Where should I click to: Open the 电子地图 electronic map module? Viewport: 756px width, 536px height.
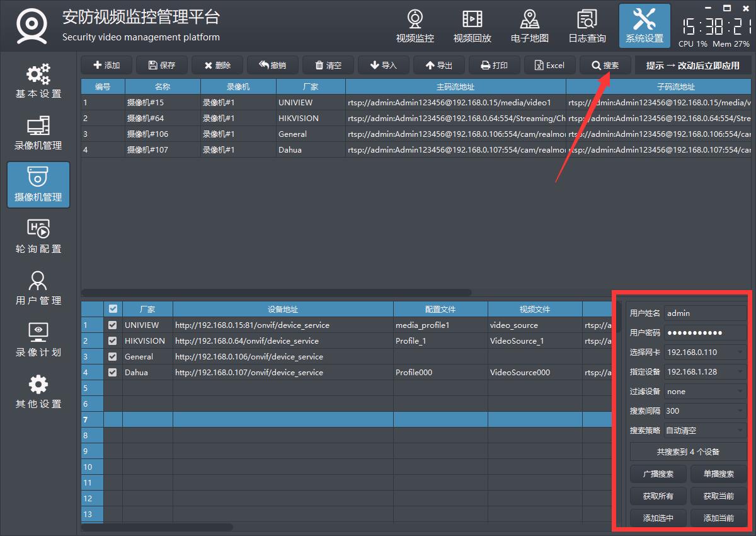click(x=529, y=26)
